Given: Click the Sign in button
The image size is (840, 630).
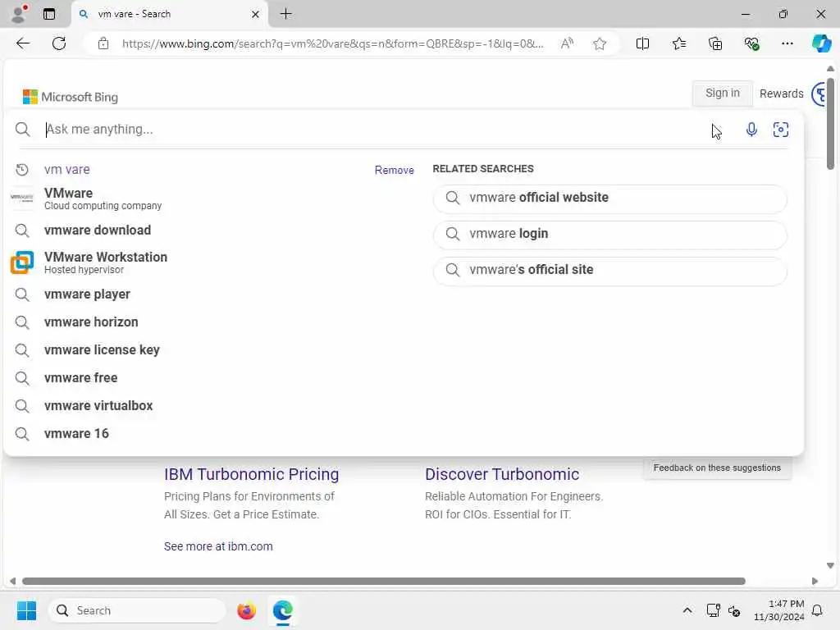Looking at the screenshot, I should point(722,94).
